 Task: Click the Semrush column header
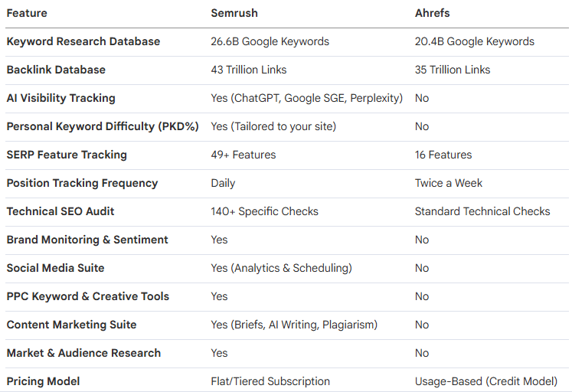pos(235,13)
